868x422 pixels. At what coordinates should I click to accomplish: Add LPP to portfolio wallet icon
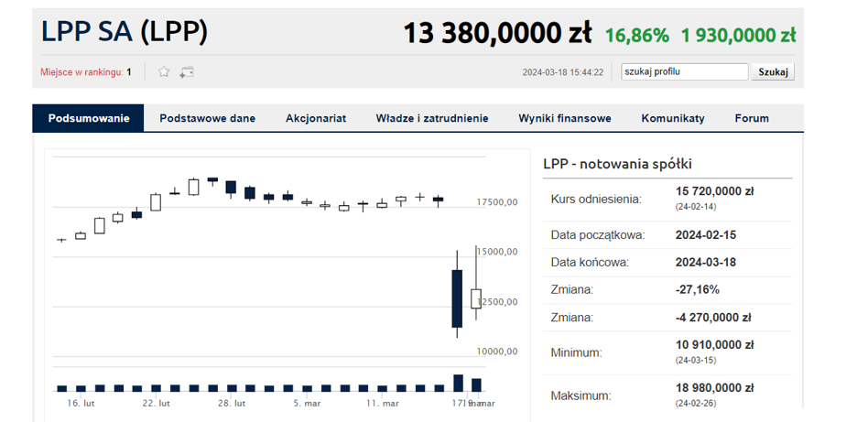(187, 72)
